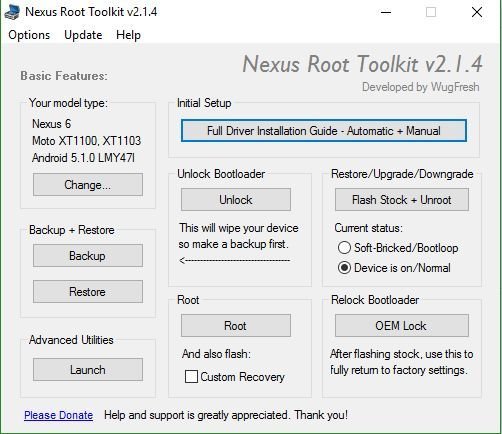The image size is (502, 434).
Task: Click 'This will wipe your device' warning text
Action: 239,228
